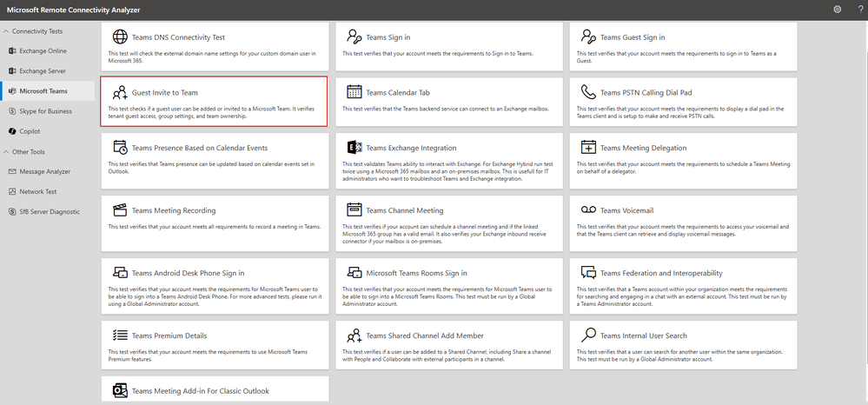Open the Teams Premium Details title
Image resolution: width=868 pixels, height=405 pixels.
(x=169, y=335)
